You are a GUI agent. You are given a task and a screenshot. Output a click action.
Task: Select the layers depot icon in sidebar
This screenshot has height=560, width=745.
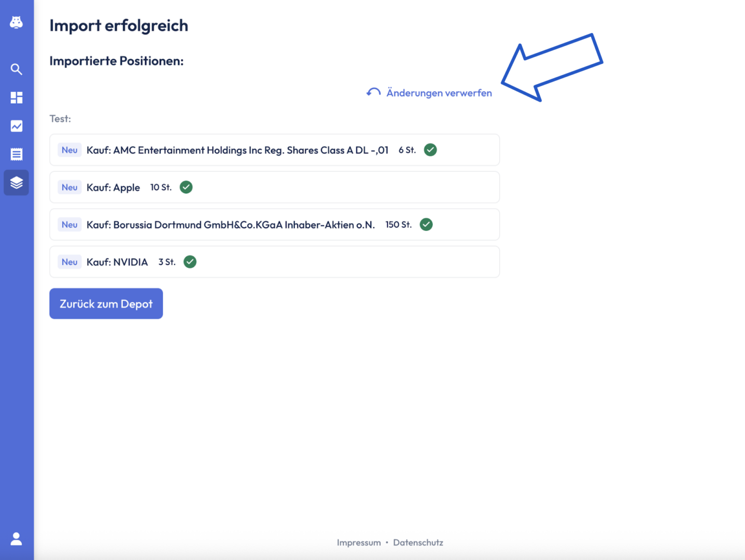[17, 183]
